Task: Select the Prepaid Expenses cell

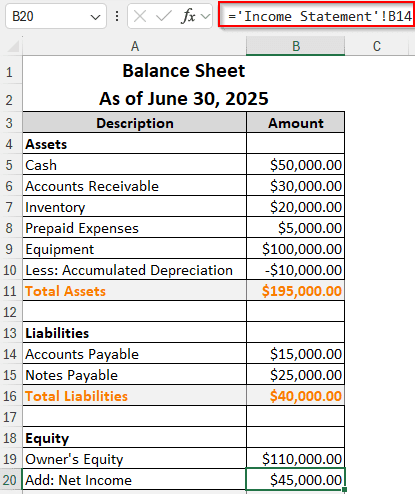Action: tap(135, 228)
